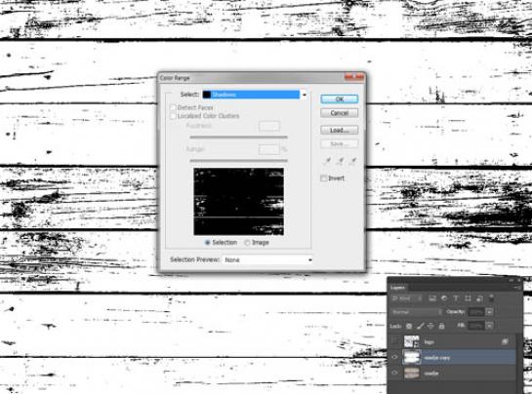Screen dimensions: 532x394
Task: Open the Opacity slider arrow
Action: click(x=489, y=312)
